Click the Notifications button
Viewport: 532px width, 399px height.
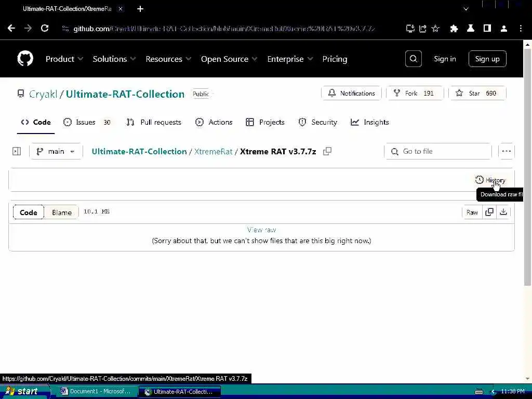coord(352,94)
